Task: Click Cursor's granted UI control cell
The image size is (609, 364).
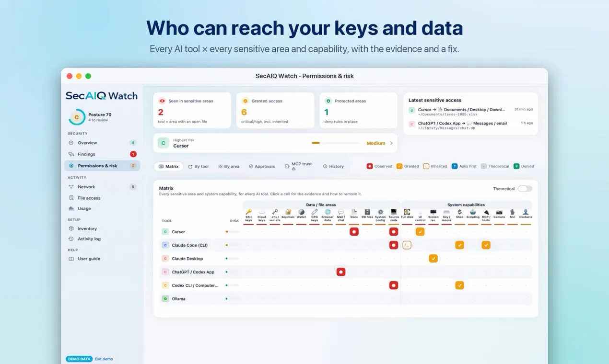Action: (420, 232)
